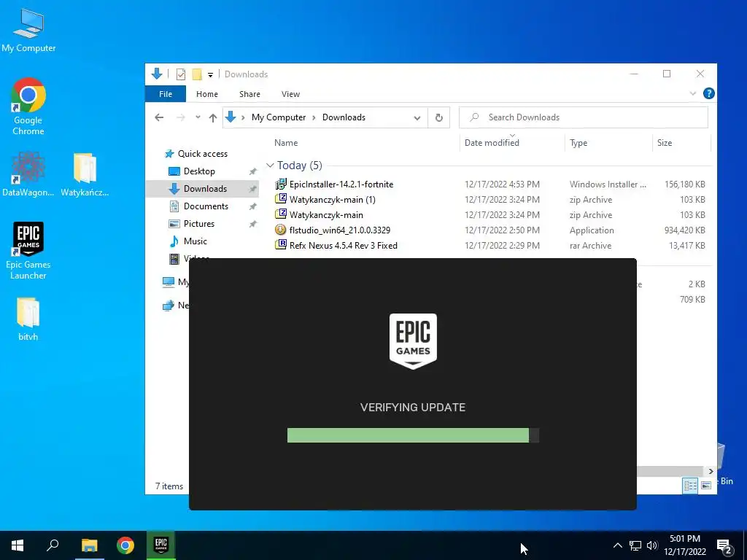747x560 pixels.
Task: Launch Google Chrome from desktop
Action: tap(28, 106)
